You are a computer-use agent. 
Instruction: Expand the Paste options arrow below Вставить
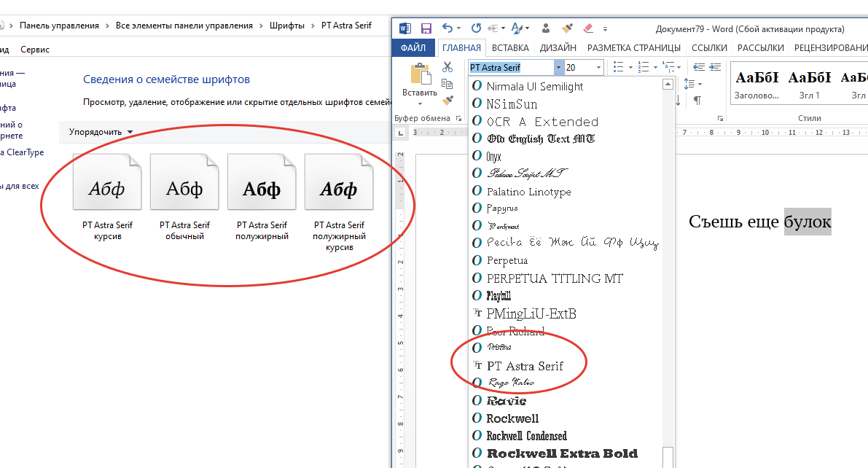pyautogui.click(x=420, y=104)
